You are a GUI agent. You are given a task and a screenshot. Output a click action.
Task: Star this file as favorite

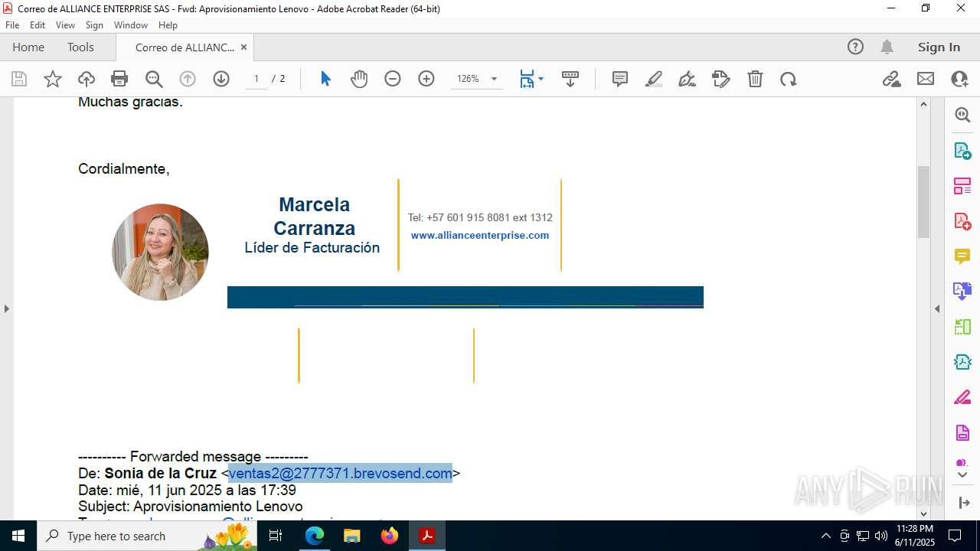point(53,79)
